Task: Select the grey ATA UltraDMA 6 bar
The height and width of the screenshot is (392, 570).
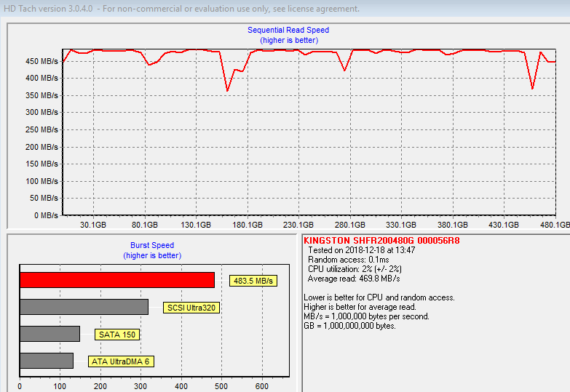Action: click(x=47, y=361)
